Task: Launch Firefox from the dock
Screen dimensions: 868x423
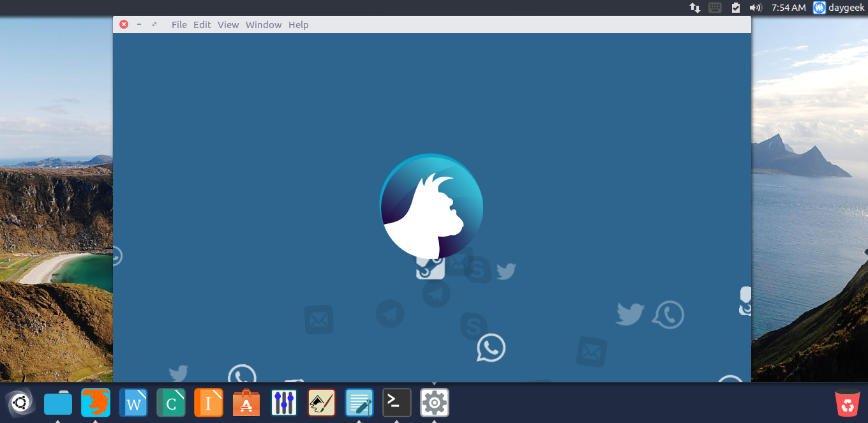Action: [96, 403]
